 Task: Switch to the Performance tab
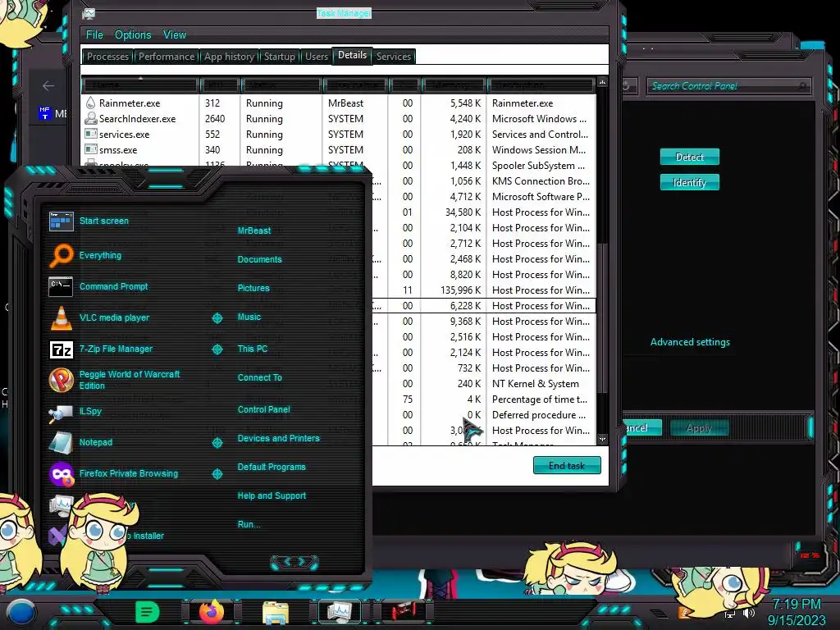tap(166, 57)
